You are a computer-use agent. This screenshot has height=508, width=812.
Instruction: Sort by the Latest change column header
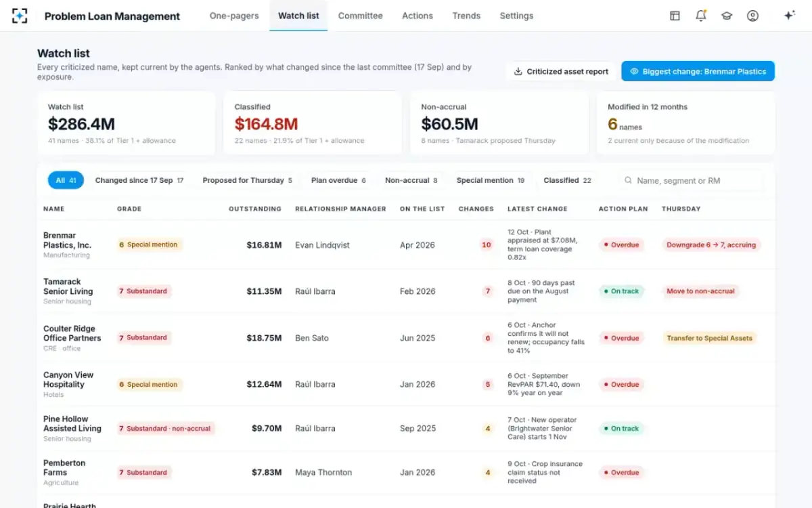coord(537,209)
